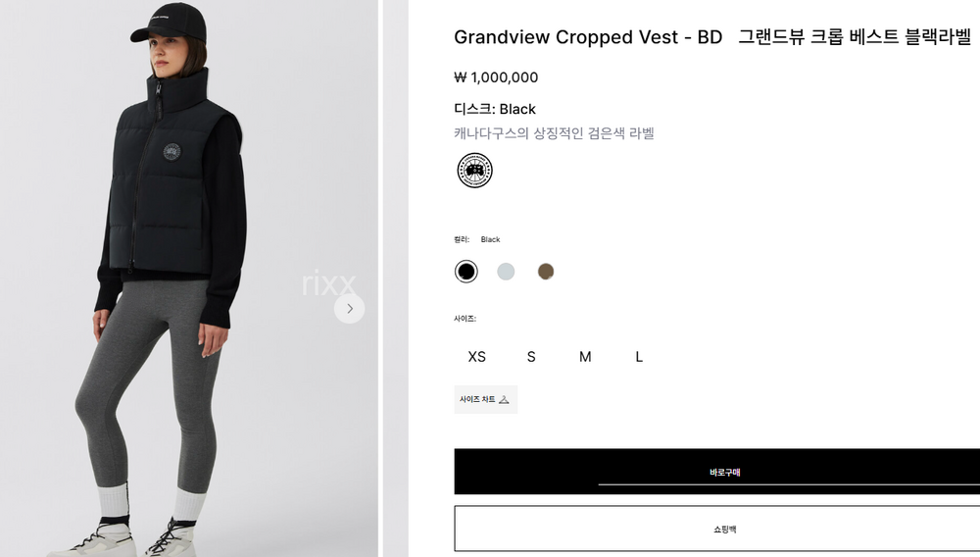980x557 pixels.
Task: Choose the black color swatch
Action: tap(466, 272)
